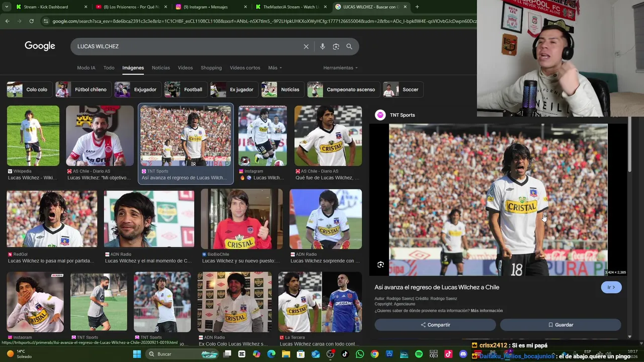The height and width of the screenshot is (362, 644).
Task: Click the LUCAS WILCHEZ search input field
Action: point(186,46)
